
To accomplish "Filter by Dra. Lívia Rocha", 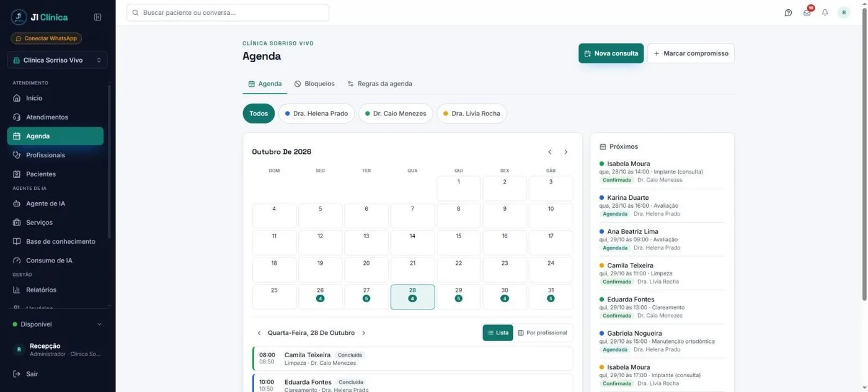I will [x=472, y=114].
